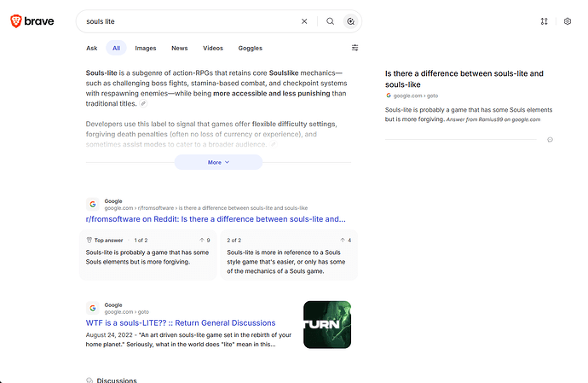The width and height of the screenshot is (588, 383).
Task: Click the Google favicon beside the WTF souls-LITE result
Action: 93,308
